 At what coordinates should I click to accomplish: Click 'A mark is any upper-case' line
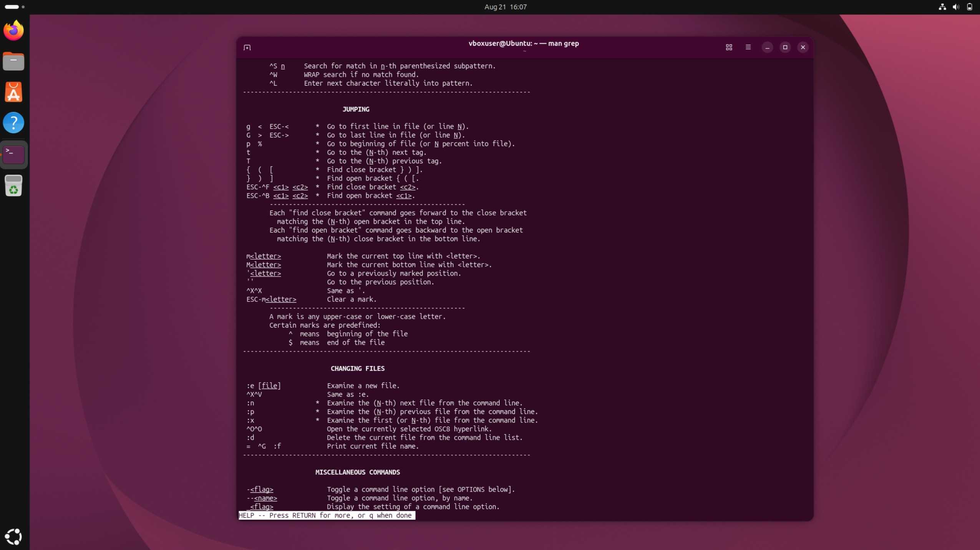357,316
